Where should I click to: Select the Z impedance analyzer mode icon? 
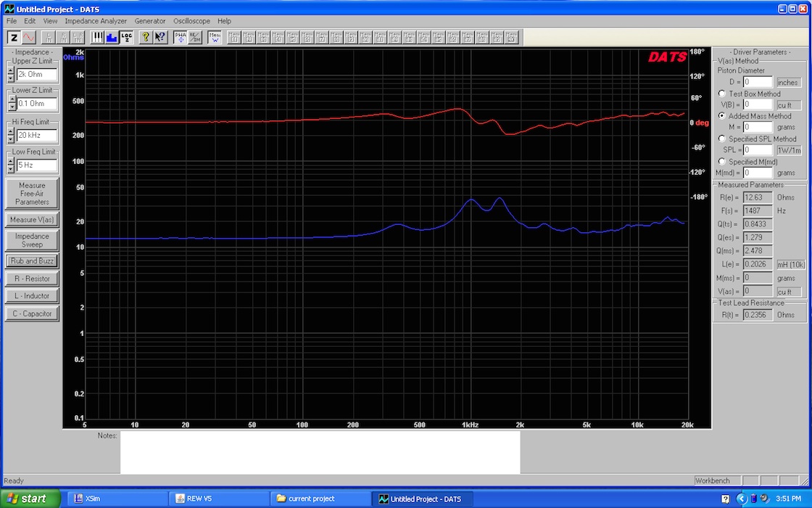(14, 37)
